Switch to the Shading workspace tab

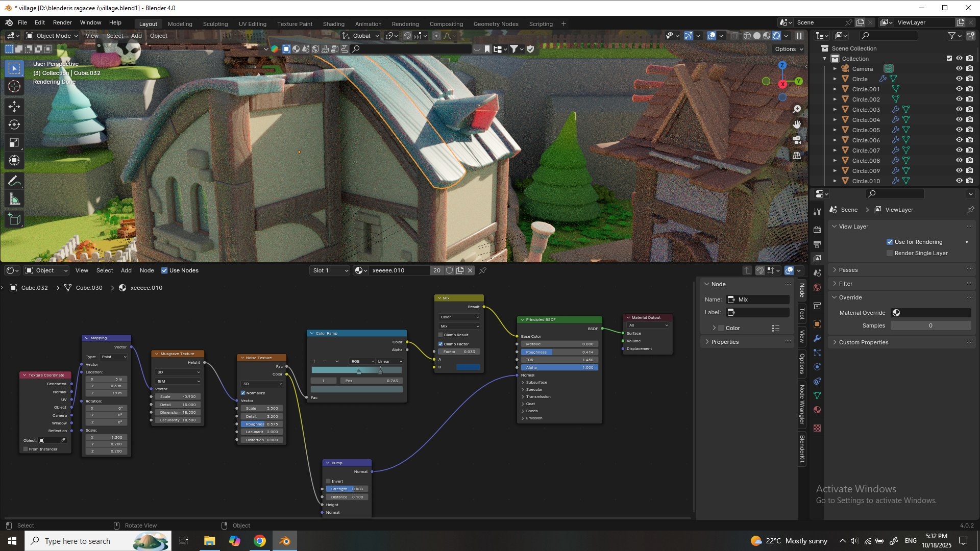point(333,24)
